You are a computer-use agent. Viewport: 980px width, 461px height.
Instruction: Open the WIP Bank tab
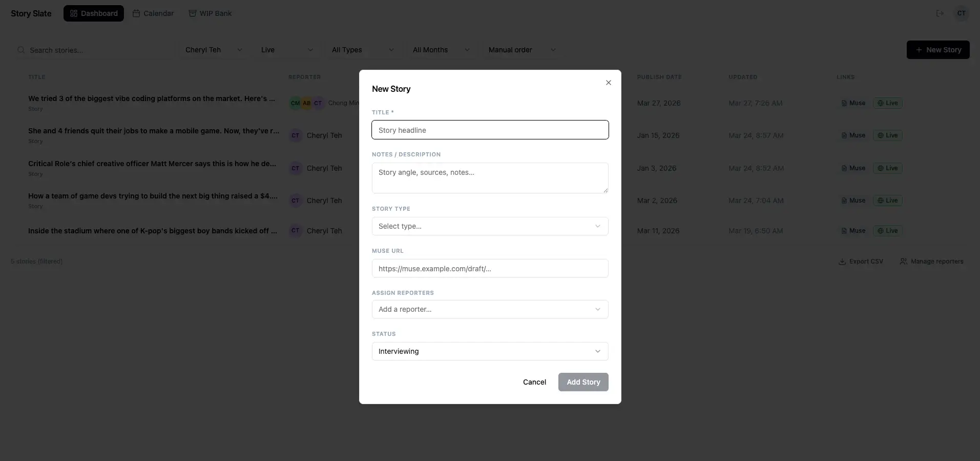[x=210, y=13]
